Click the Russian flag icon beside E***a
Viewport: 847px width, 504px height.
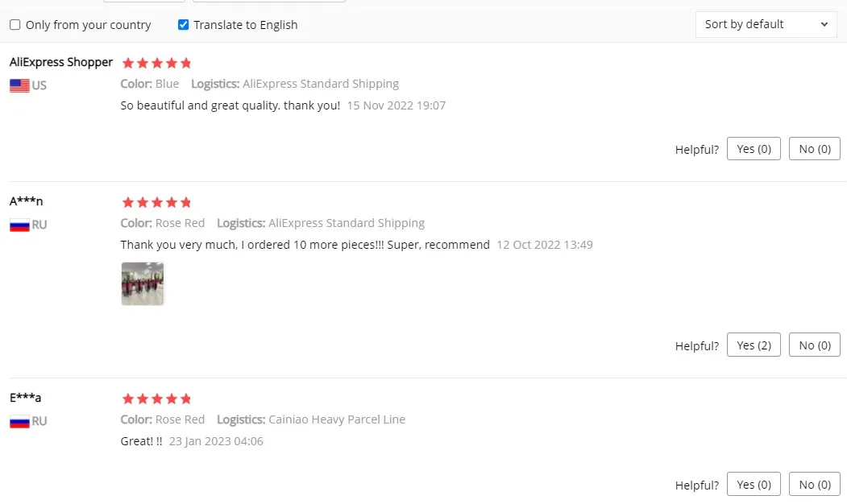pyautogui.click(x=19, y=421)
